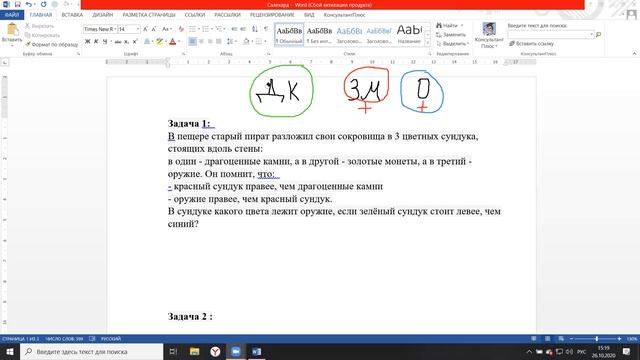This screenshot has width=640, height=360.
Task: Activate Формат по образцу format painter
Action: click(51, 44)
